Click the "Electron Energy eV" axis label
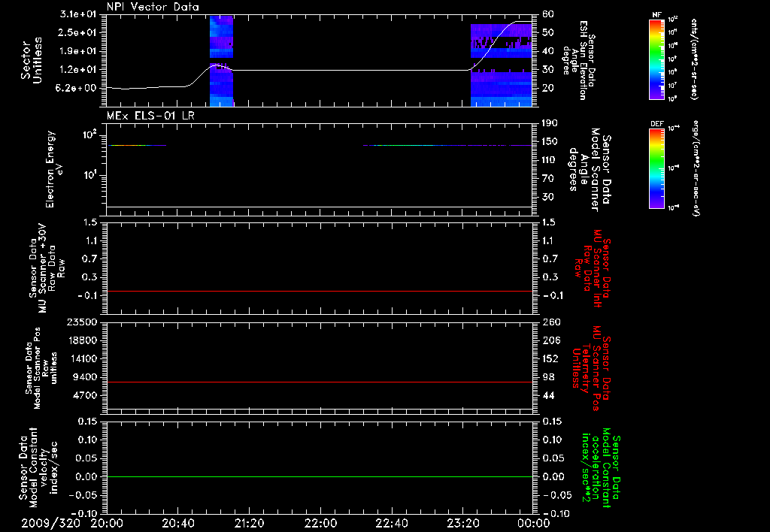Screen dimensions: 770x532 pyautogui.click(x=54, y=169)
